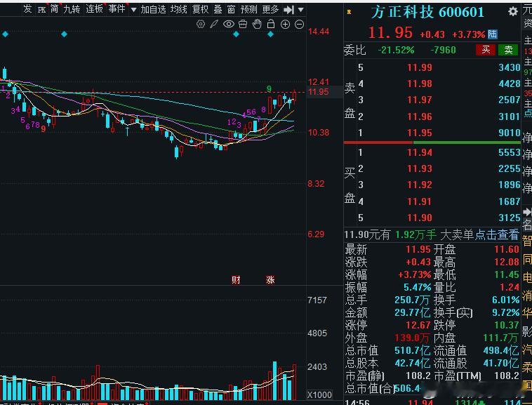Click the 最高 value 12.08
This screenshot has height=405, width=532.
coord(506,262)
